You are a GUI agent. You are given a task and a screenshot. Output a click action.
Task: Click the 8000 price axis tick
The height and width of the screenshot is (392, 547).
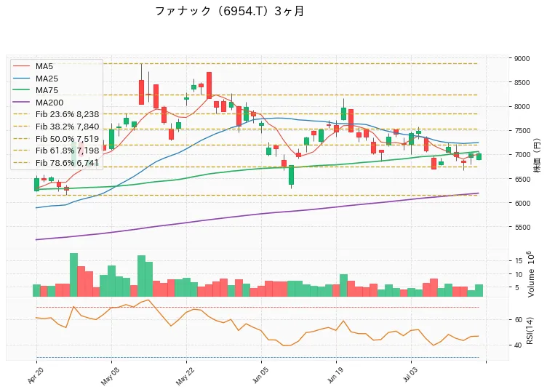[x=522, y=107]
